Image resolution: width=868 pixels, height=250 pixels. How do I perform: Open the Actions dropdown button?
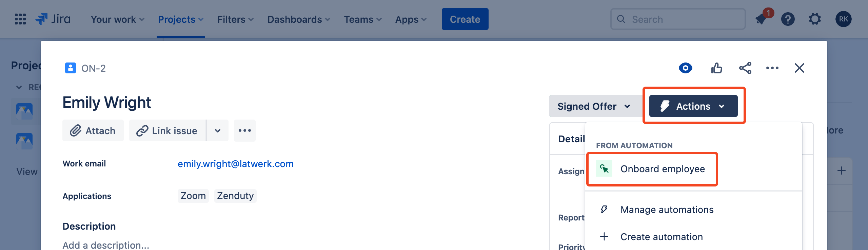[693, 106]
